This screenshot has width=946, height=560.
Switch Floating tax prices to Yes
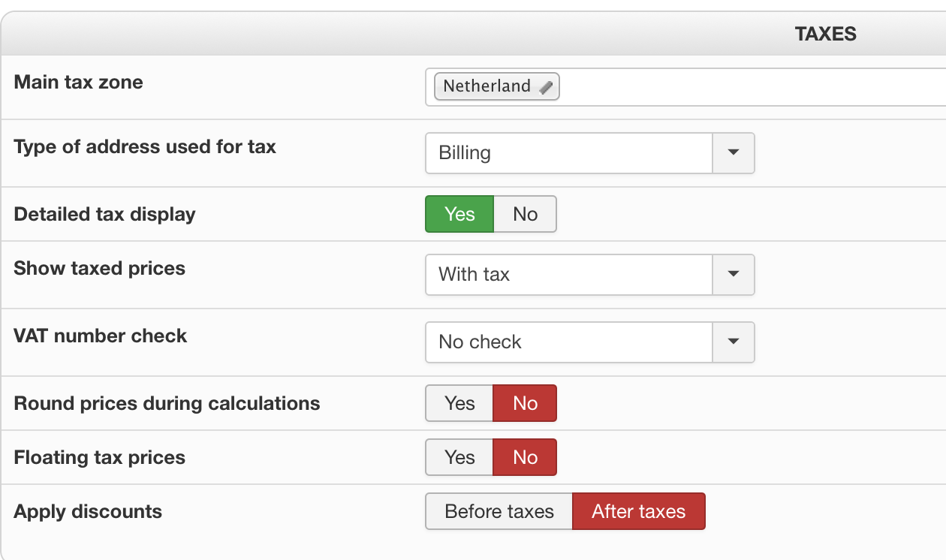point(459,458)
